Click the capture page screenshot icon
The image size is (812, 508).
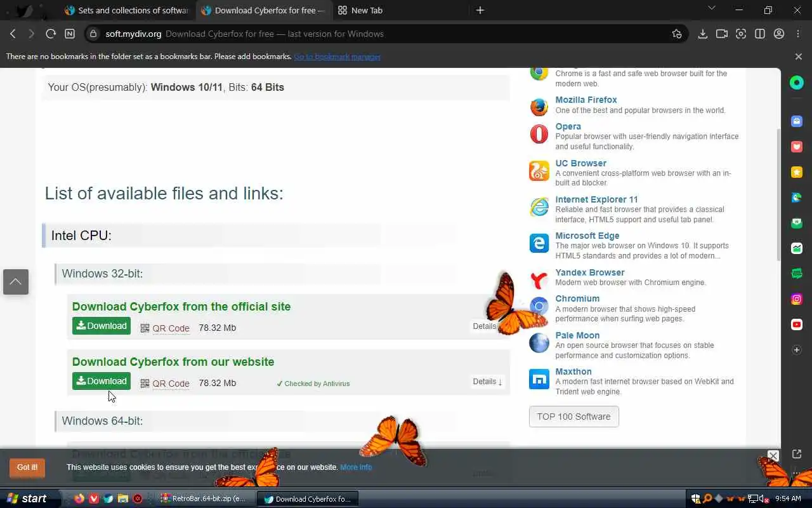click(741, 34)
